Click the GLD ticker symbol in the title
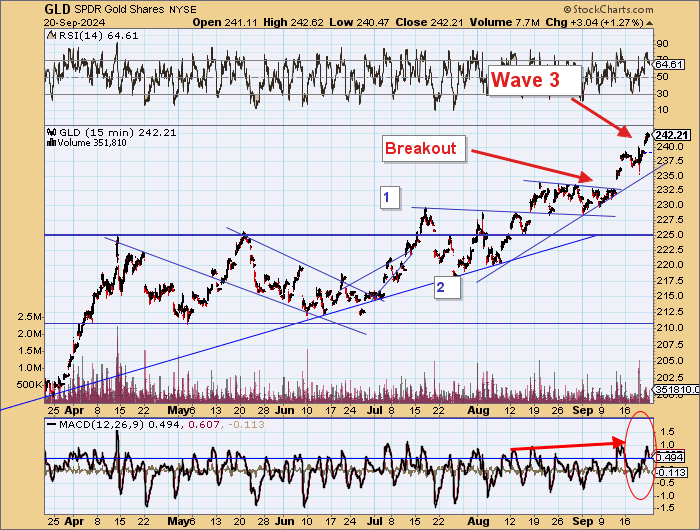The height and width of the screenshot is (530, 700). coord(58,9)
